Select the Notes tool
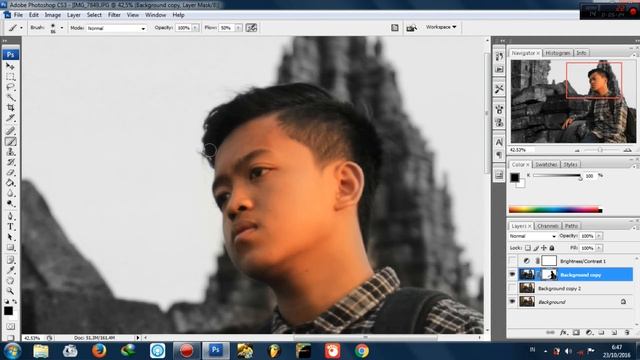Image resolution: width=640 pixels, height=360 pixels. [11, 260]
